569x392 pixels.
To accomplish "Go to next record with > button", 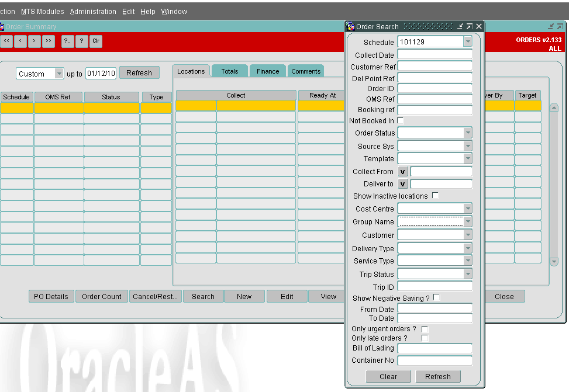I will [34, 41].
